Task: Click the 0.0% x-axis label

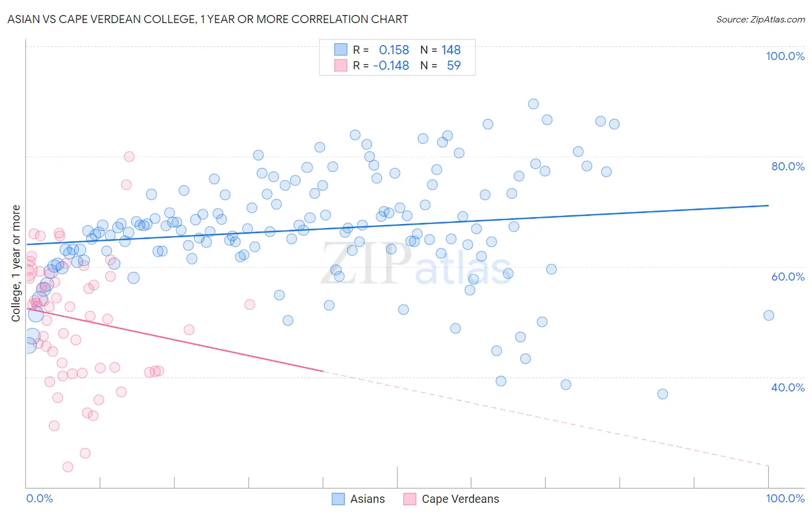Action: pyautogui.click(x=40, y=498)
